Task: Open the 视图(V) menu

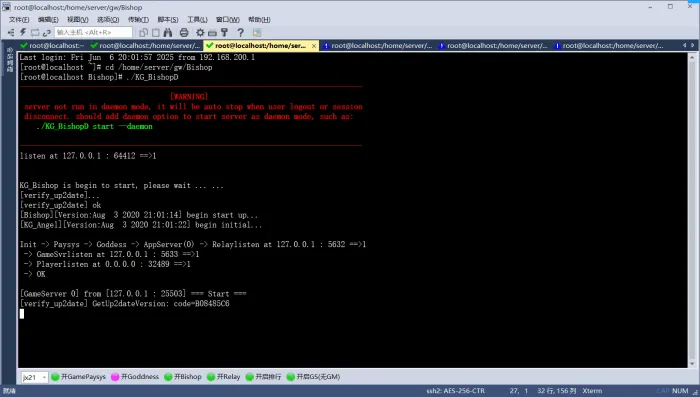Action: (78, 20)
